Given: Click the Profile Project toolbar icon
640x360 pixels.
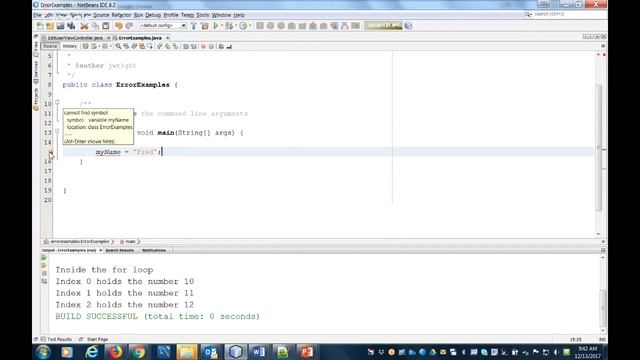Looking at the screenshot, I should (243, 26).
